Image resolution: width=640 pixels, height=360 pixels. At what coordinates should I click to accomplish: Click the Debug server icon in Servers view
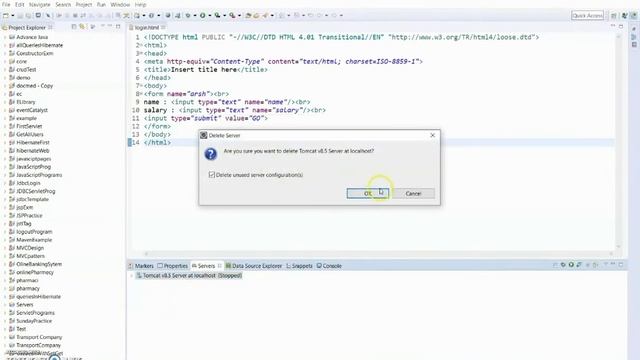[563, 265]
